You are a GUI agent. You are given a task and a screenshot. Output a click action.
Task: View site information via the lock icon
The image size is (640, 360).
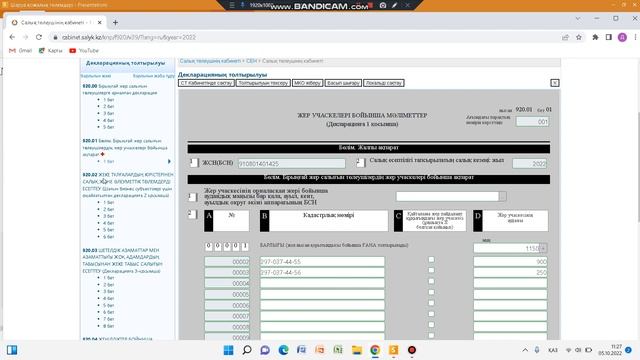55,37
